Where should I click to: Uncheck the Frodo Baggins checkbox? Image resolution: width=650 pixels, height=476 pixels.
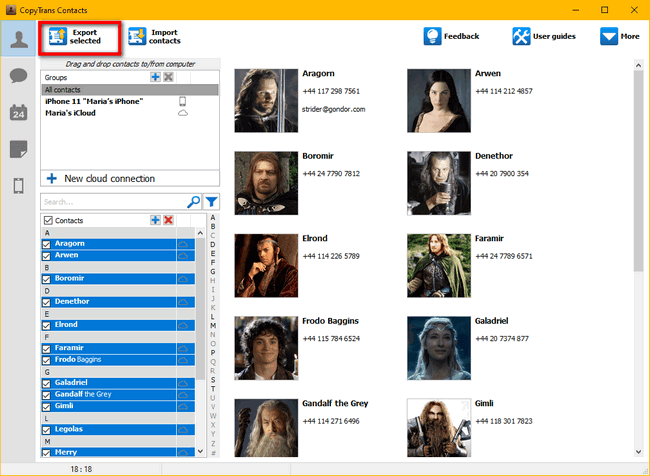coord(46,360)
